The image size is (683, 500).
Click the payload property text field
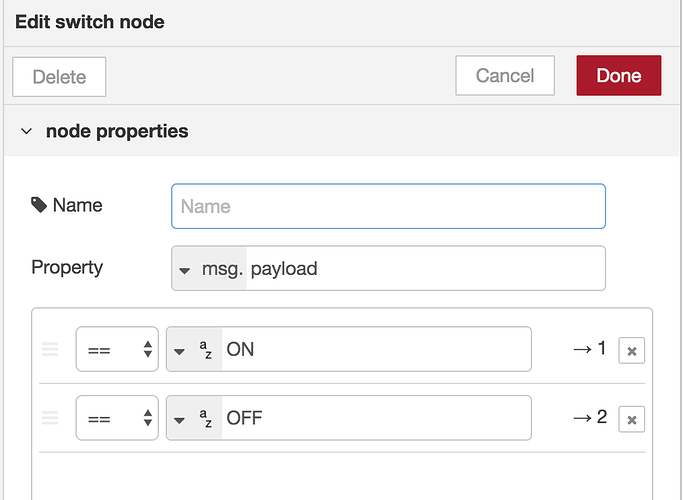pos(424,269)
